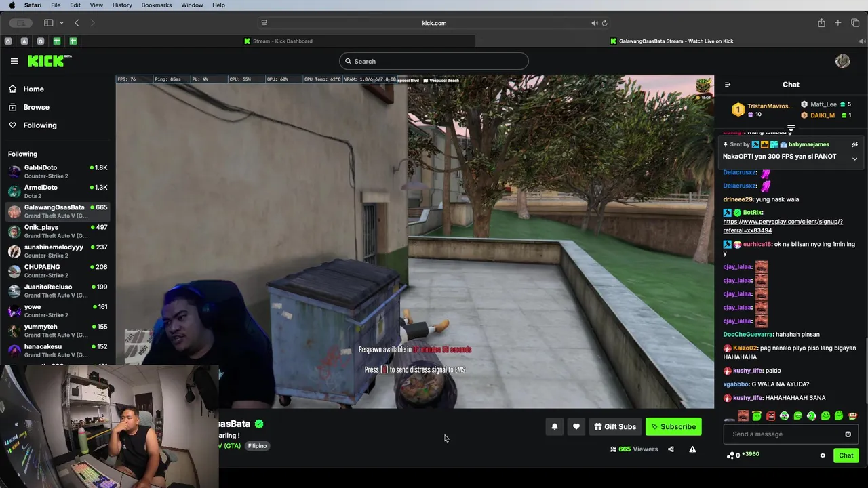This screenshot has height=488, width=868.
Task: Click the KICK logo
Action: [x=49, y=61]
